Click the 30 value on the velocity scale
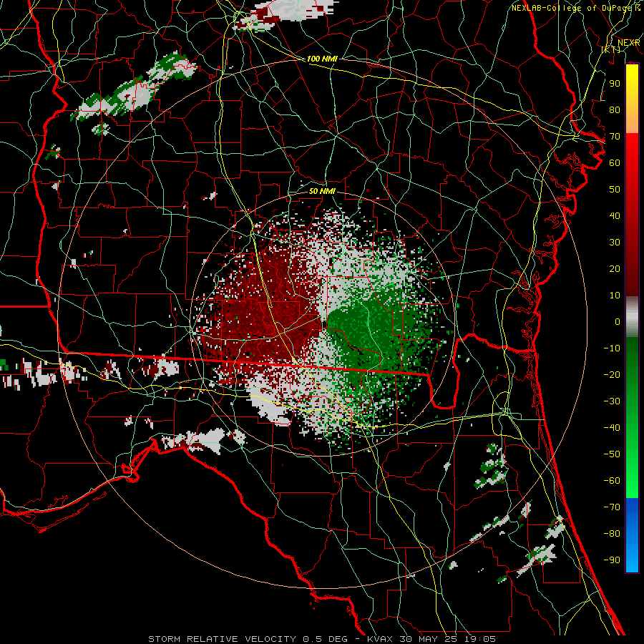The image size is (644, 644). (x=615, y=243)
